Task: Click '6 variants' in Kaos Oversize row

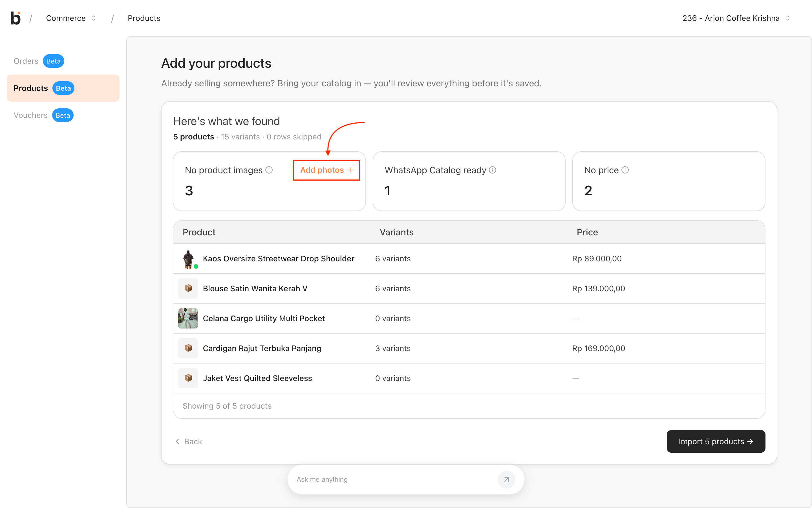Action: click(x=393, y=259)
